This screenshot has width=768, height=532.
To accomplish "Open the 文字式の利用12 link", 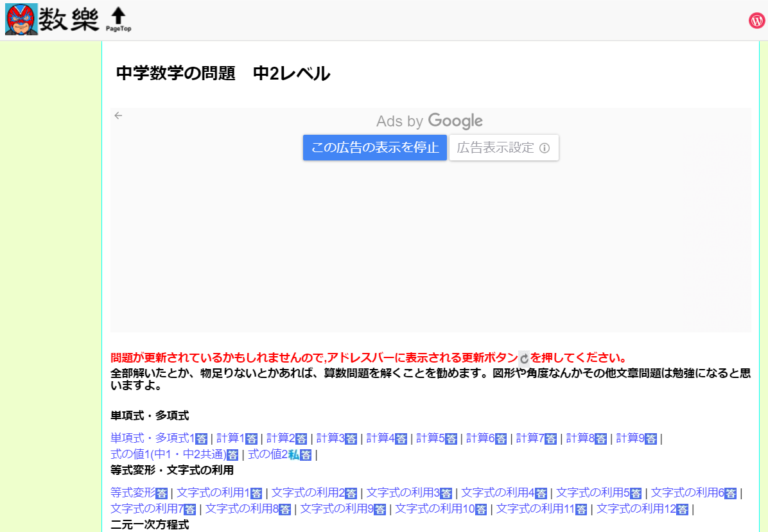I will point(636,509).
